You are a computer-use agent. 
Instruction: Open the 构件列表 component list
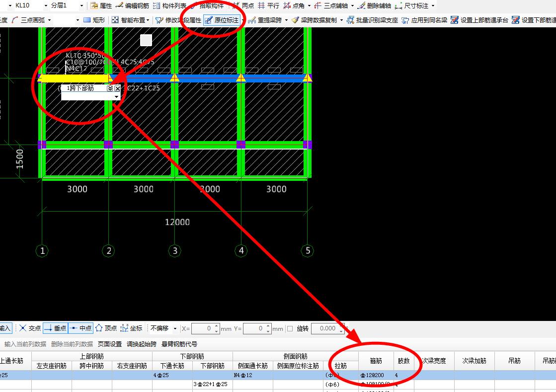(169, 5)
